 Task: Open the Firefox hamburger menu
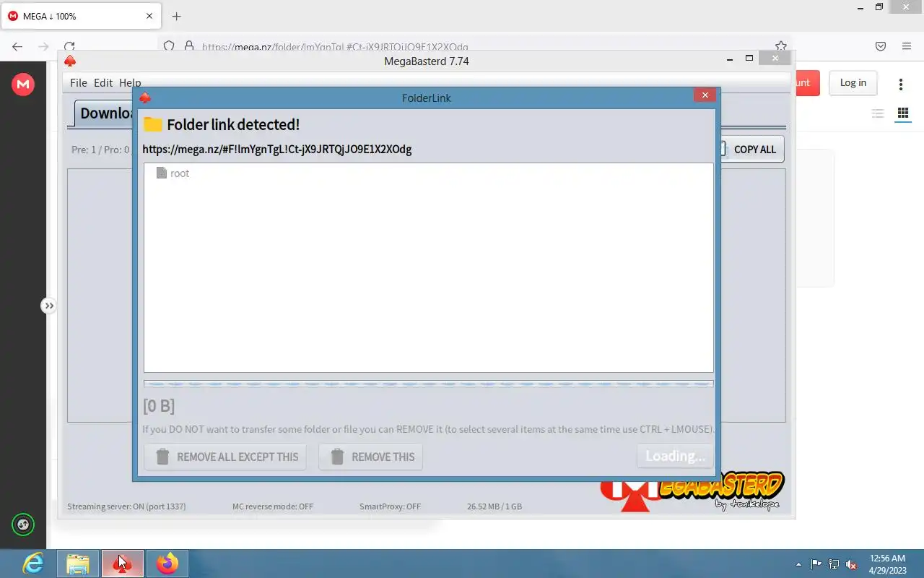click(907, 46)
